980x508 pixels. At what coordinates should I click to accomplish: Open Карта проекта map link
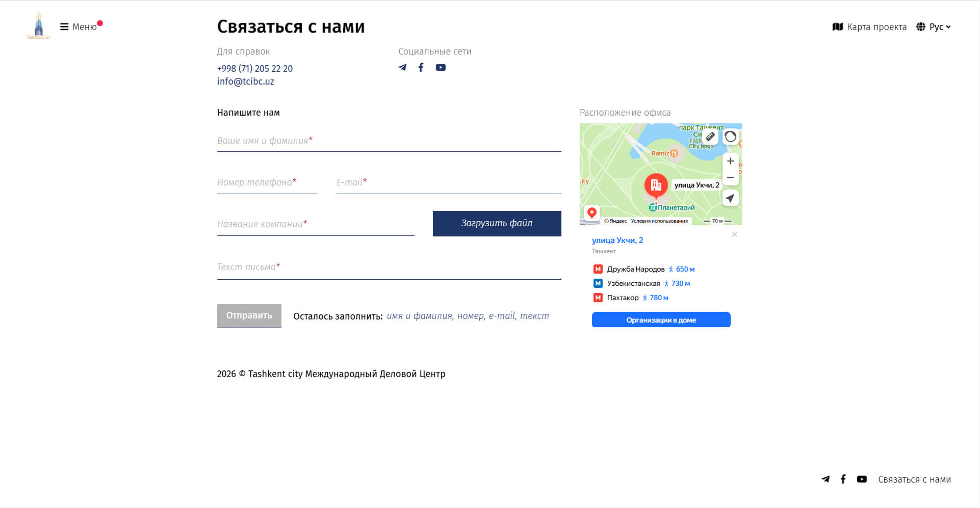coord(869,27)
